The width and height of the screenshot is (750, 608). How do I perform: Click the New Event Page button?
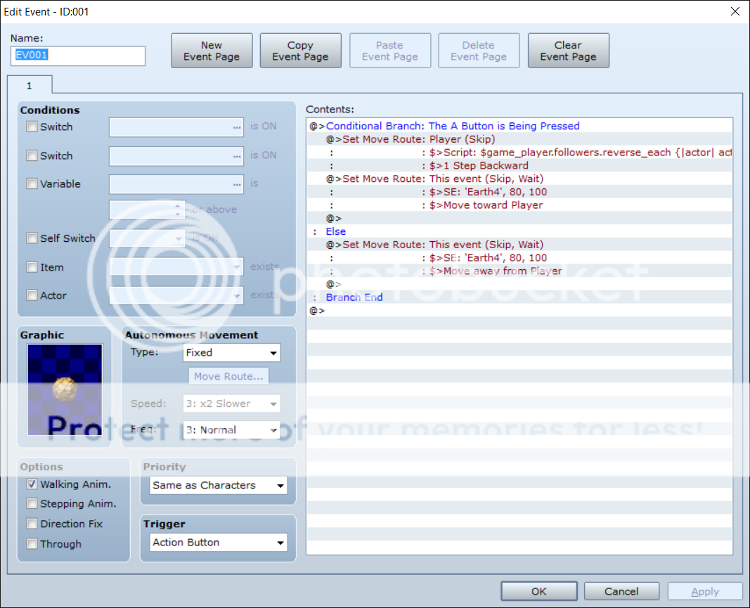(211, 51)
